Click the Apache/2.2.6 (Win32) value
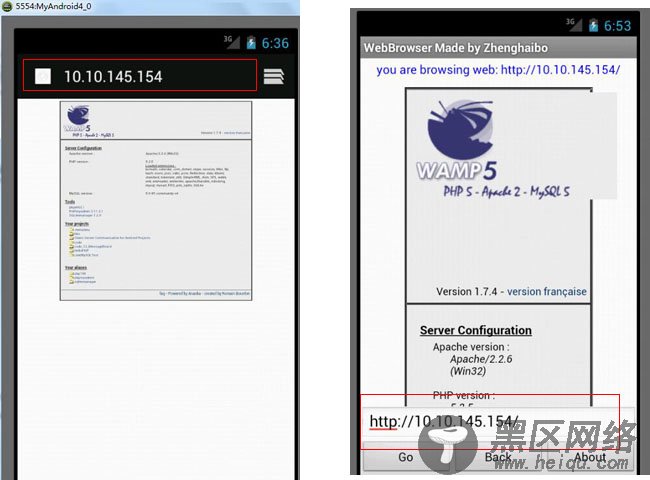 pyautogui.click(x=481, y=365)
